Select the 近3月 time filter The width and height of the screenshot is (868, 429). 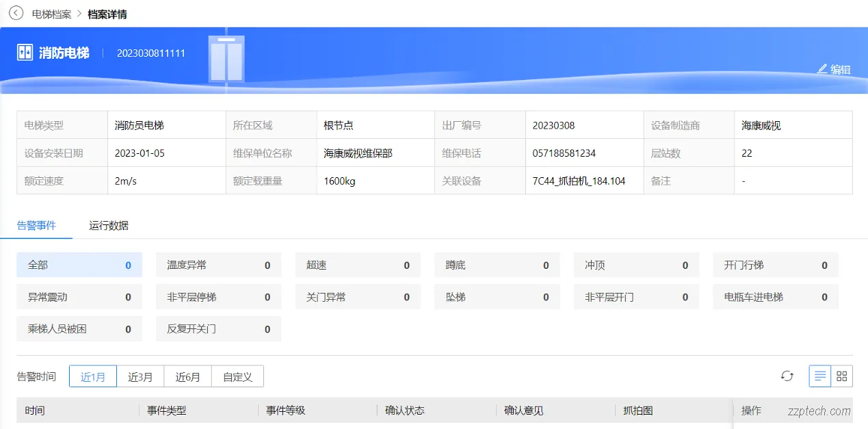(140, 376)
